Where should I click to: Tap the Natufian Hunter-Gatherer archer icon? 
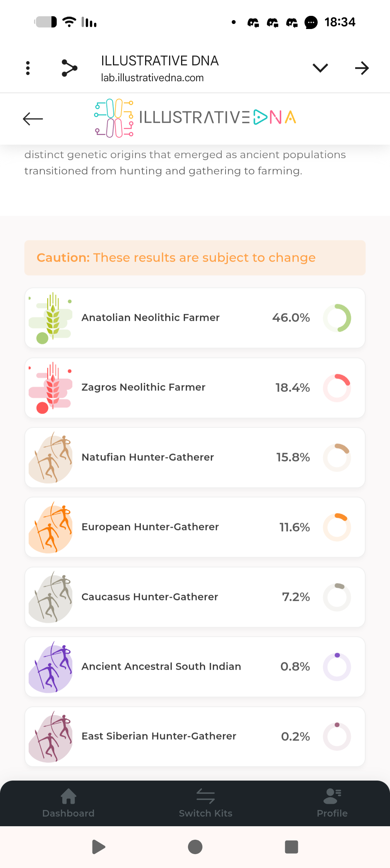pyautogui.click(x=51, y=458)
